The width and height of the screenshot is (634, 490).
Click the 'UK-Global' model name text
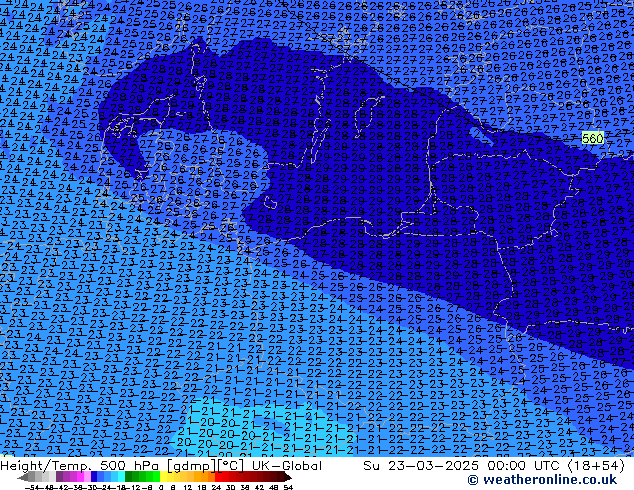click(x=287, y=466)
